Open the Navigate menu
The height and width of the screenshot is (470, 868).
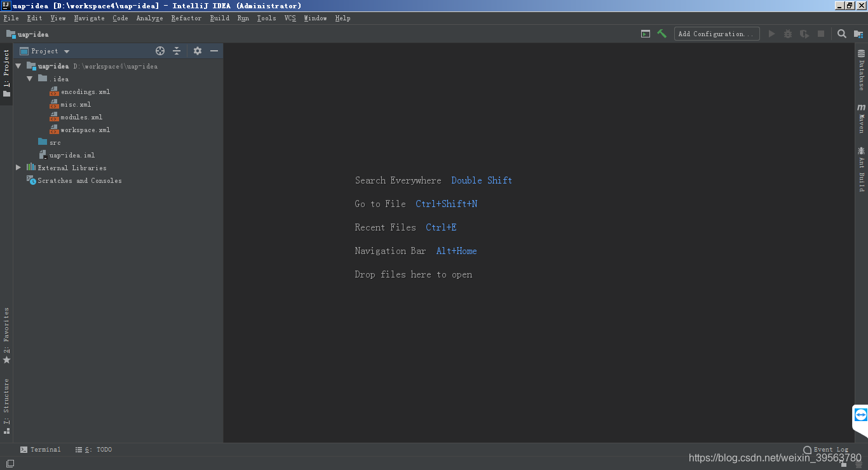point(89,18)
